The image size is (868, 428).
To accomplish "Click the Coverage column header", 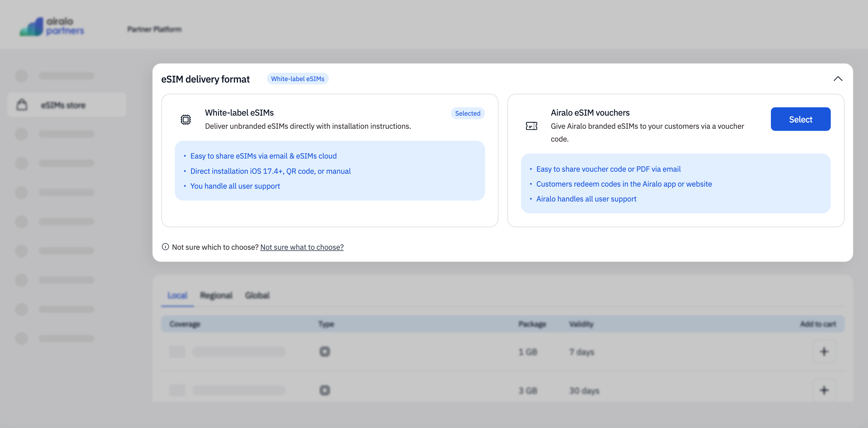I will 185,324.
